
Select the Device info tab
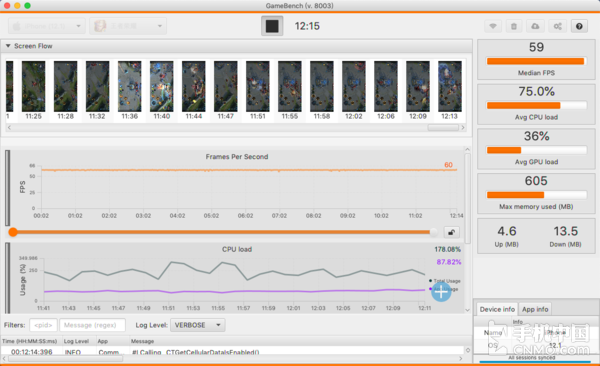point(497,309)
